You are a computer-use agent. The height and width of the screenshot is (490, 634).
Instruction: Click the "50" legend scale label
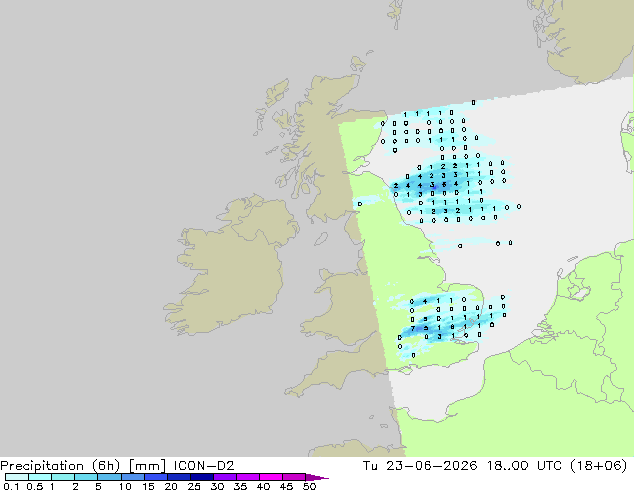(309, 486)
